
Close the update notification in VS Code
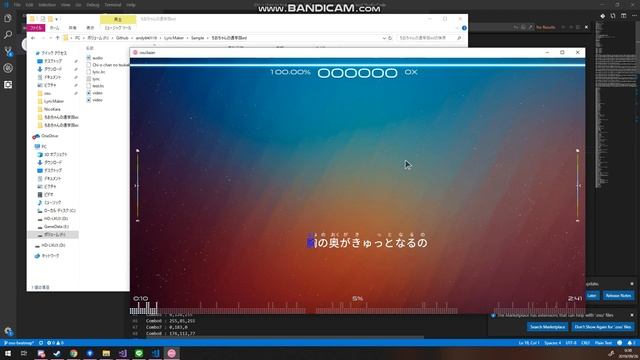(x=632, y=284)
